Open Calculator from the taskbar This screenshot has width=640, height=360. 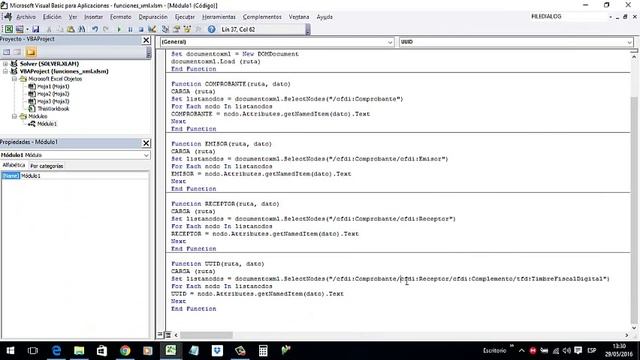click(263, 351)
